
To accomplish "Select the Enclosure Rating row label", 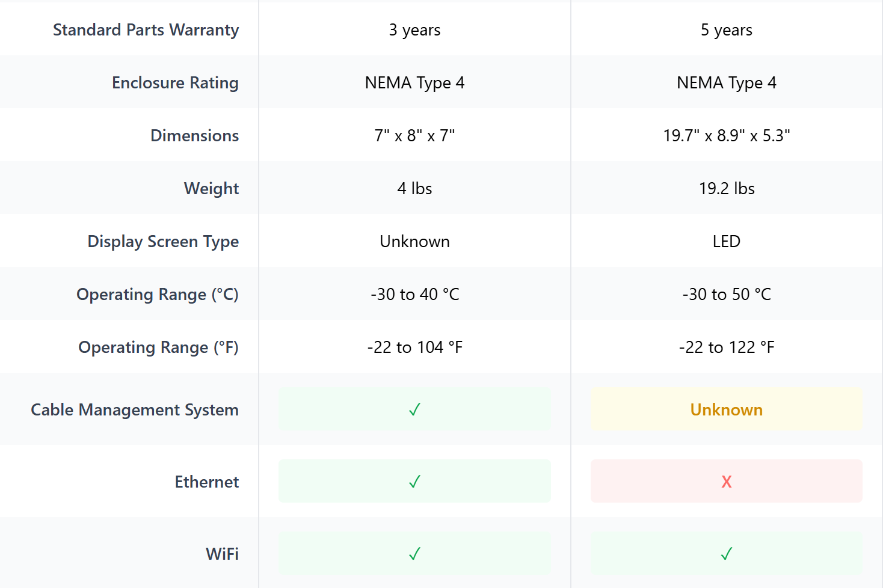I will coord(175,83).
